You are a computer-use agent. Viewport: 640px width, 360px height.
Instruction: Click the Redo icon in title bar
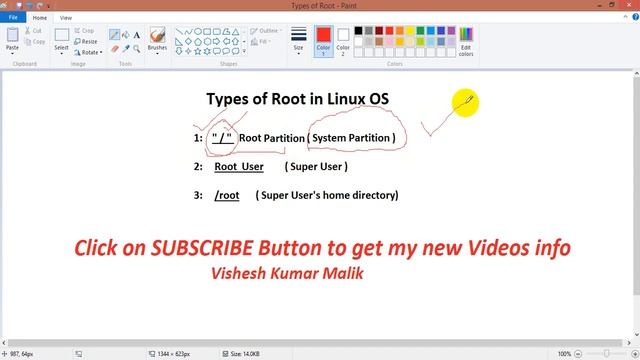pos(40,6)
